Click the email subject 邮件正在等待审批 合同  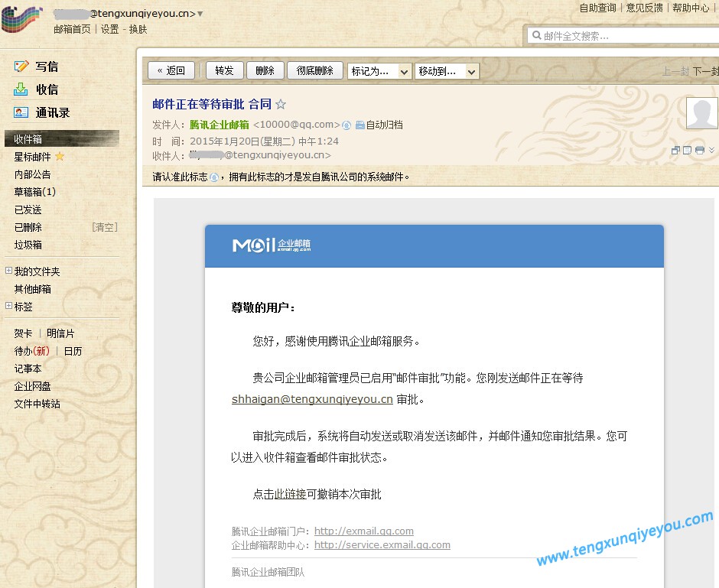click(212, 105)
